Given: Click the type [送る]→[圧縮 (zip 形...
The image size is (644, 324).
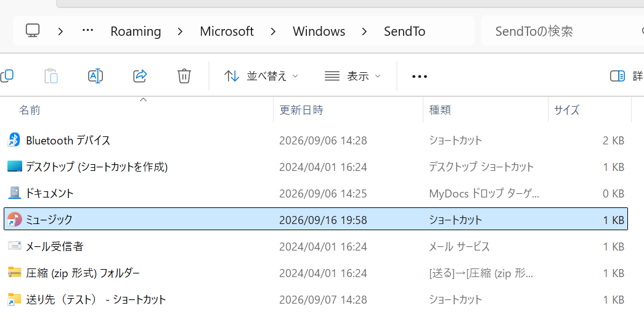Looking at the screenshot, I should click(x=481, y=273).
